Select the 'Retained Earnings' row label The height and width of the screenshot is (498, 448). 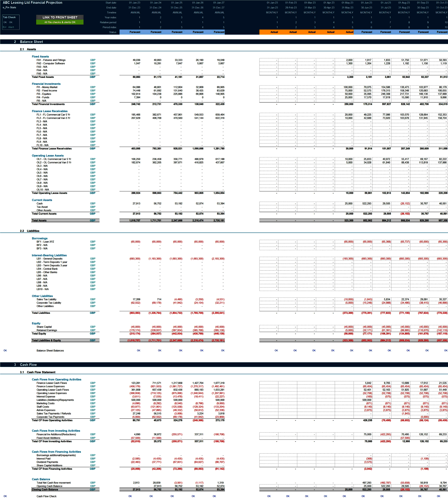click(47, 330)
